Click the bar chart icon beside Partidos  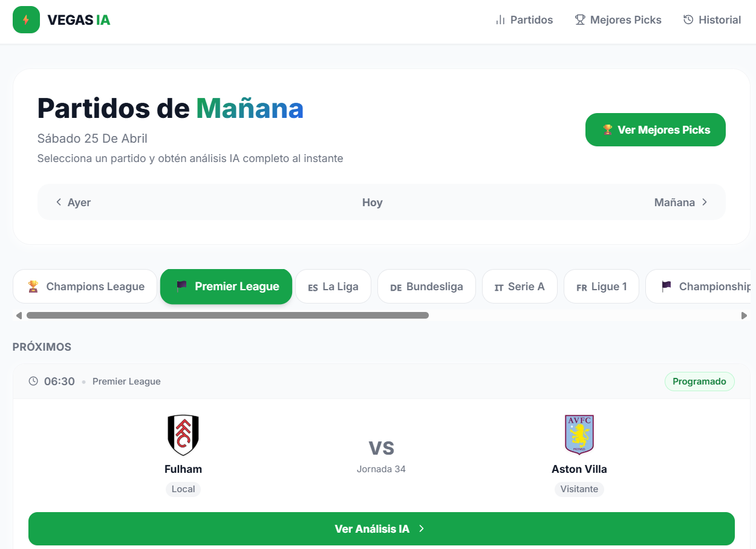point(500,20)
